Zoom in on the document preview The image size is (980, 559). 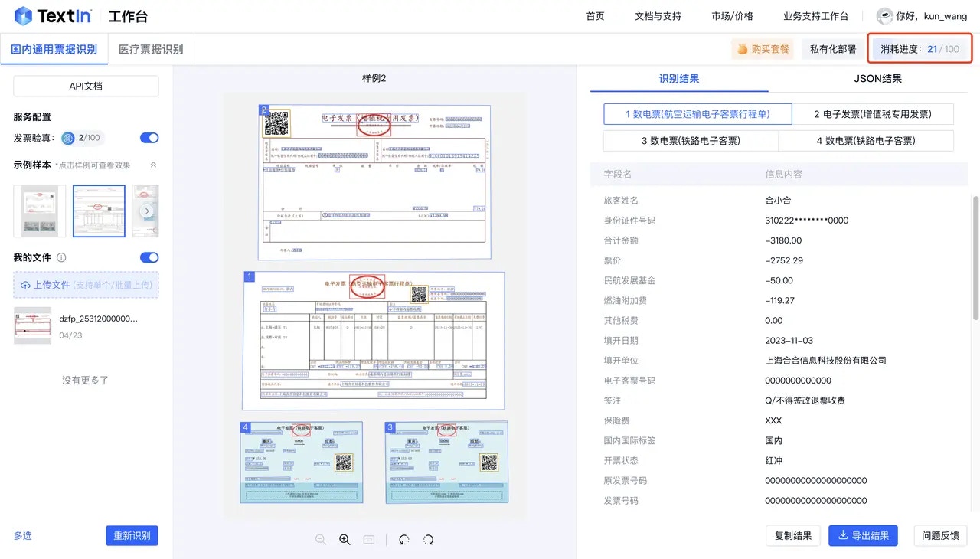(x=345, y=540)
